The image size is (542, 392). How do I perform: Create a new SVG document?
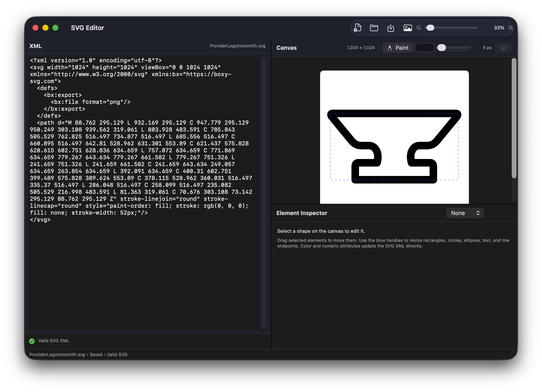click(x=357, y=28)
